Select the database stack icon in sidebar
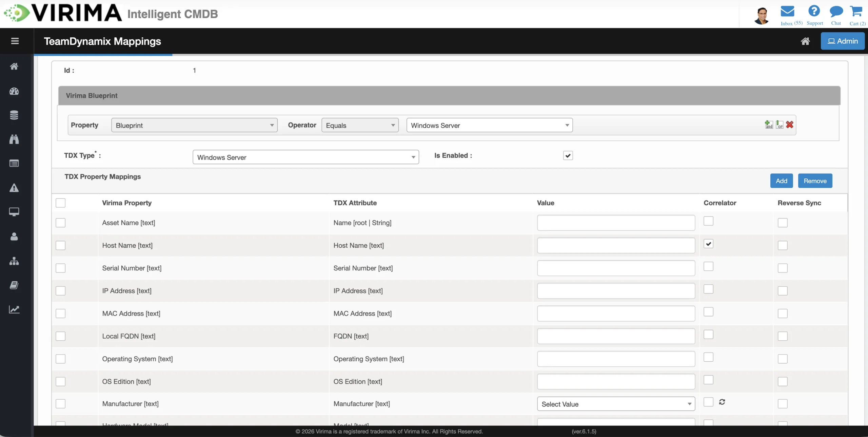This screenshot has height=437, width=868. tap(14, 115)
